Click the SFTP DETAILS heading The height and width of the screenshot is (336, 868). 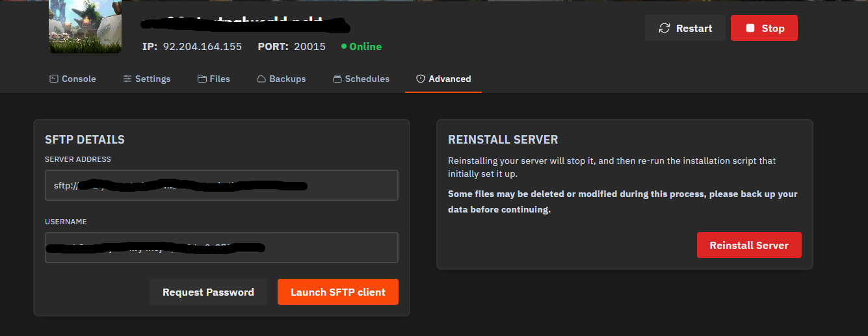(85, 140)
